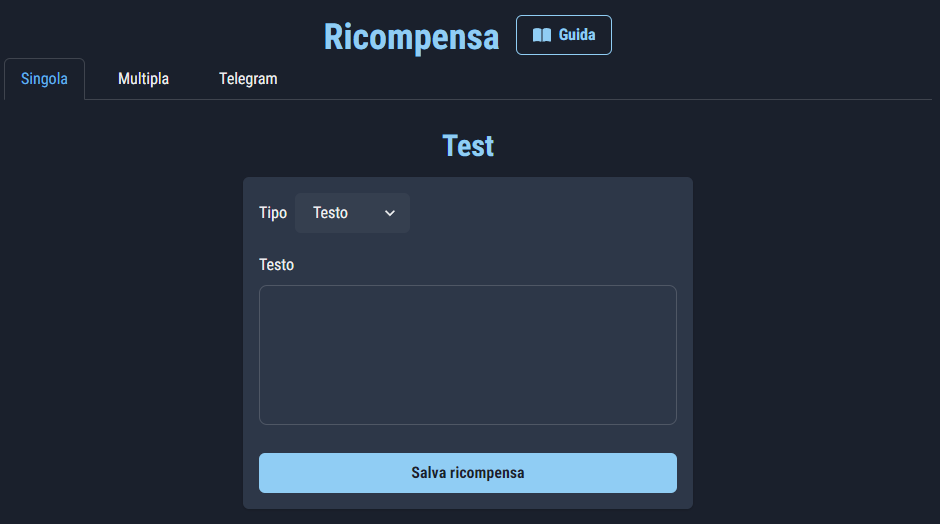Click the Ricompensa page title
The width and height of the screenshot is (940, 524).
coord(411,37)
